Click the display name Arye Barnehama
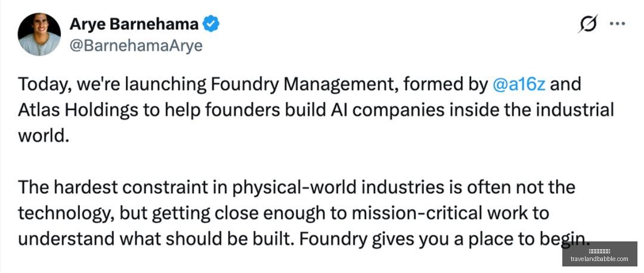Screen dimensions: 644x273 click(x=134, y=24)
